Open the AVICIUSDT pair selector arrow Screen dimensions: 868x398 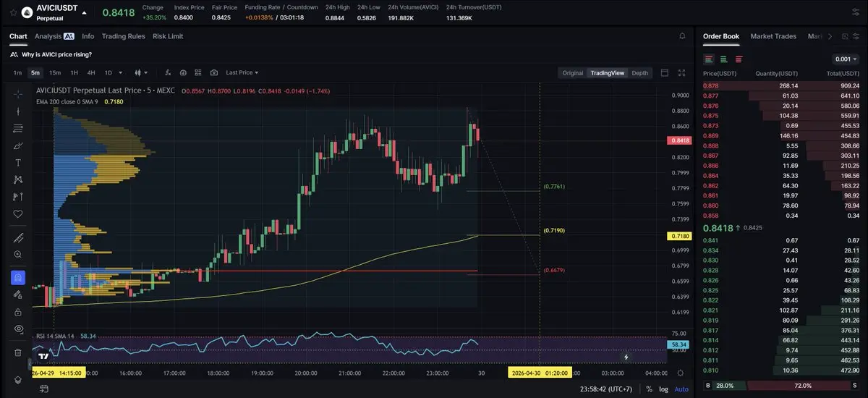[x=85, y=13]
